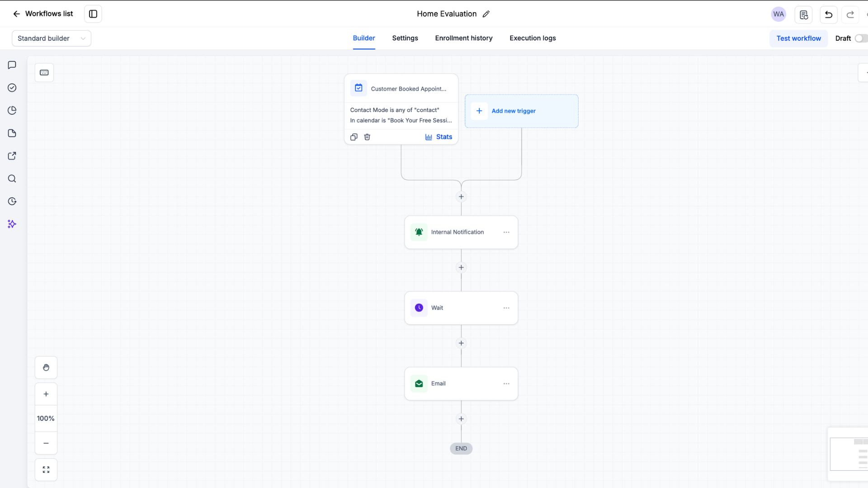This screenshot has height=488, width=868.
Task: View Stats for the trigger
Action: [439, 137]
